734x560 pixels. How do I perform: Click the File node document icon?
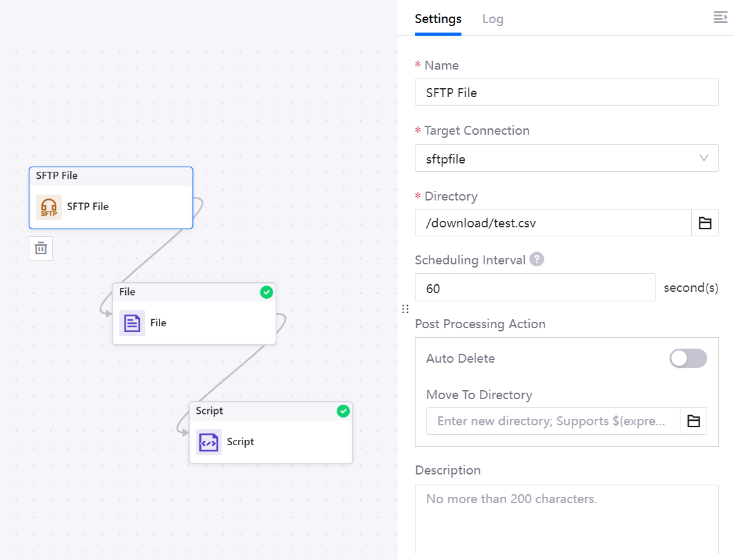tap(132, 323)
